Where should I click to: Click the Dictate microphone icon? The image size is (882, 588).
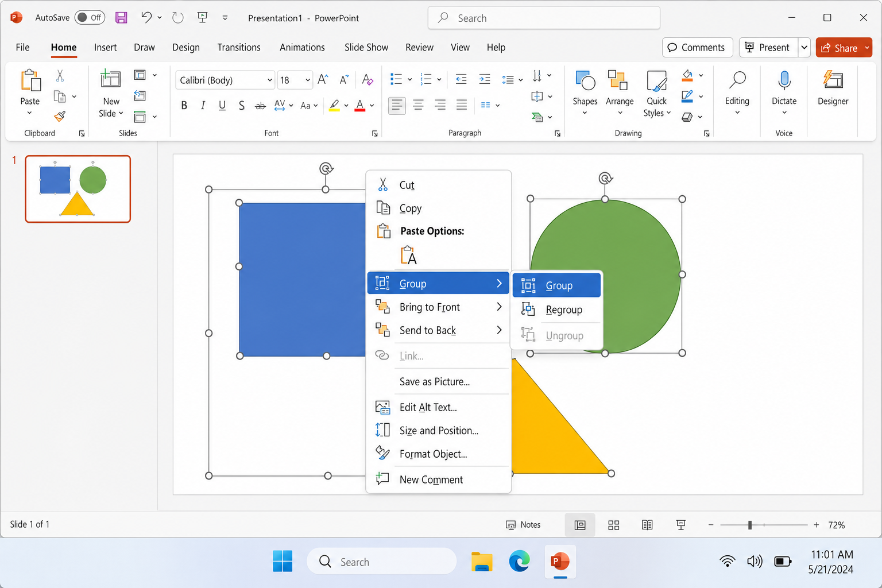[x=784, y=81]
